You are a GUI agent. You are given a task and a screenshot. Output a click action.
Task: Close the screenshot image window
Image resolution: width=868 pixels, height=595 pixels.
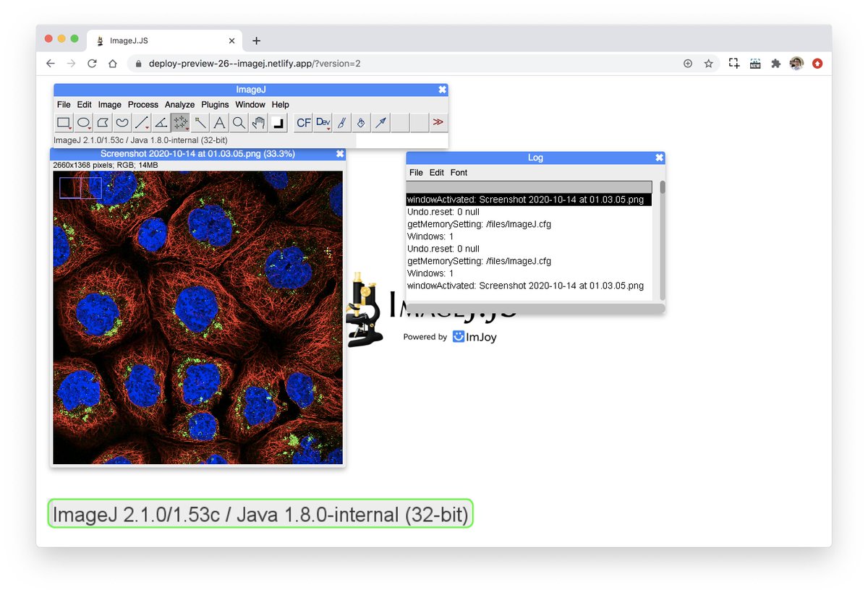coord(340,154)
